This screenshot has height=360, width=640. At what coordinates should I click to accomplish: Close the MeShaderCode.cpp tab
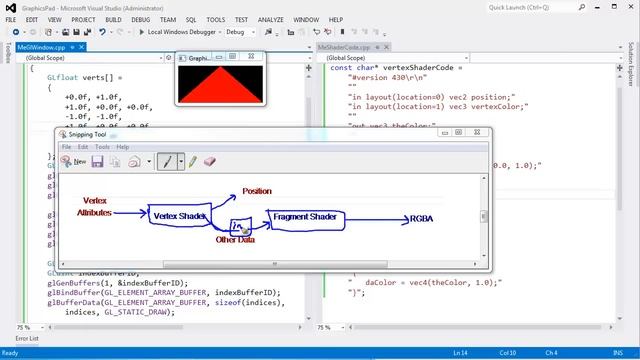386,47
